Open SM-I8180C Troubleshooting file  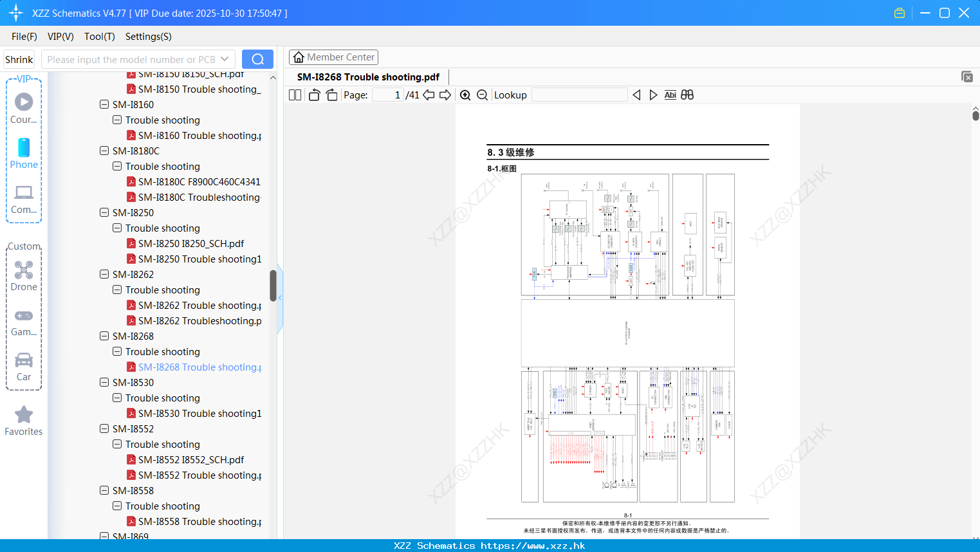[x=194, y=197]
